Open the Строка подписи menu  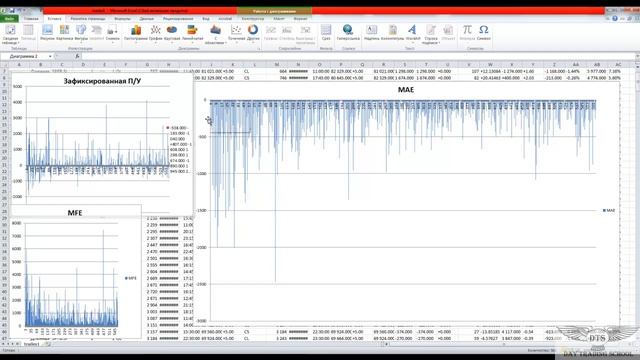[x=431, y=34]
